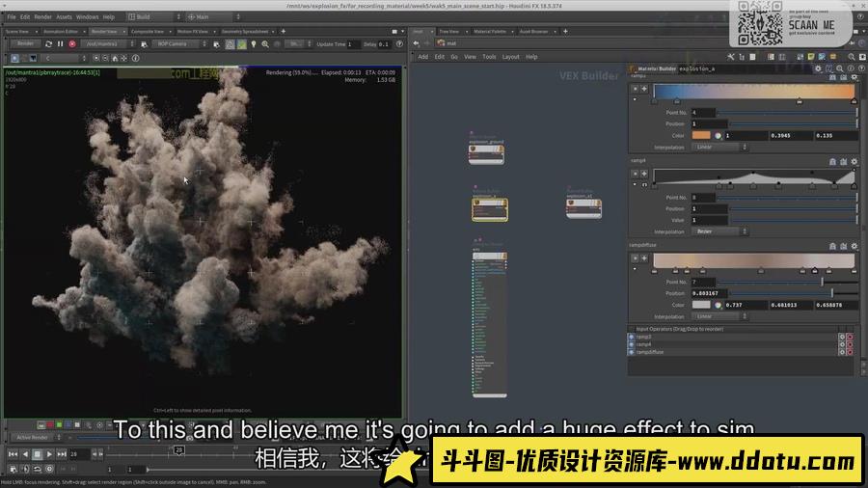The height and width of the screenshot is (488, 868).
Task: Click gear icon for ramp4 ramp
Action: (x=854, y=162)
